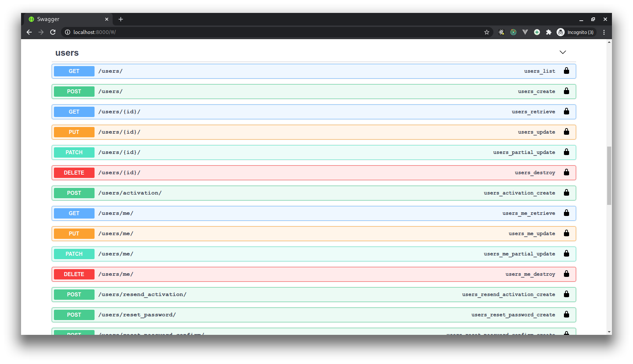Click the page reload icon
This screenshot has height=364, width=633.
pyautogui.click(x=53, y=32)
